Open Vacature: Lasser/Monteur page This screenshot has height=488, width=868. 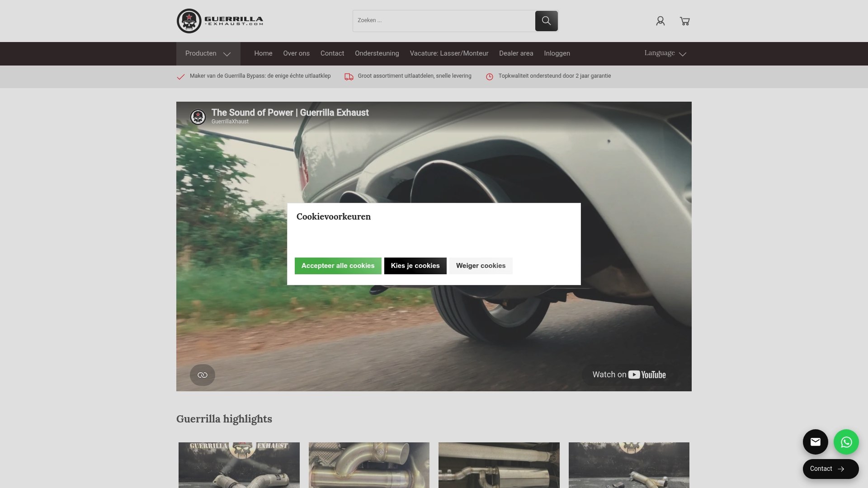point(449,53)
